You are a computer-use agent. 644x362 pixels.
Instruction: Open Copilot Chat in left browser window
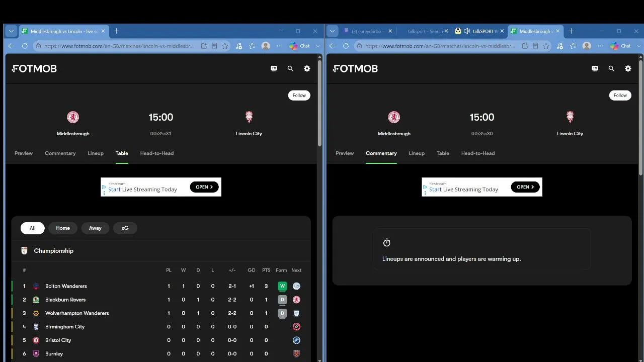point(299,46)
